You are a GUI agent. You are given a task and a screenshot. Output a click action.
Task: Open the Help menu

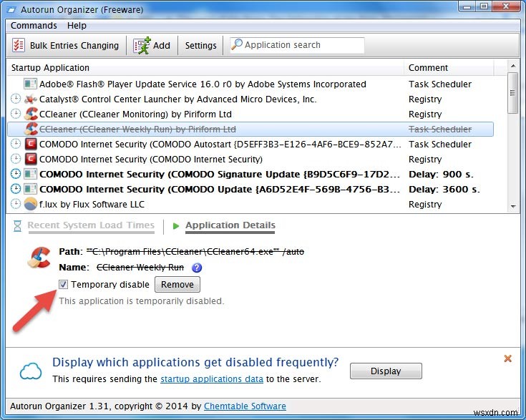[77, 26]
